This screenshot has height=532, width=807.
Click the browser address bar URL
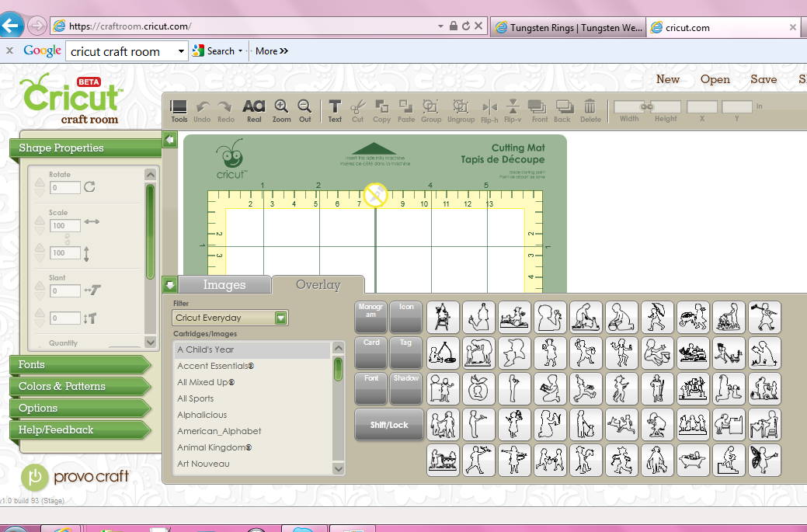[130, 26]
